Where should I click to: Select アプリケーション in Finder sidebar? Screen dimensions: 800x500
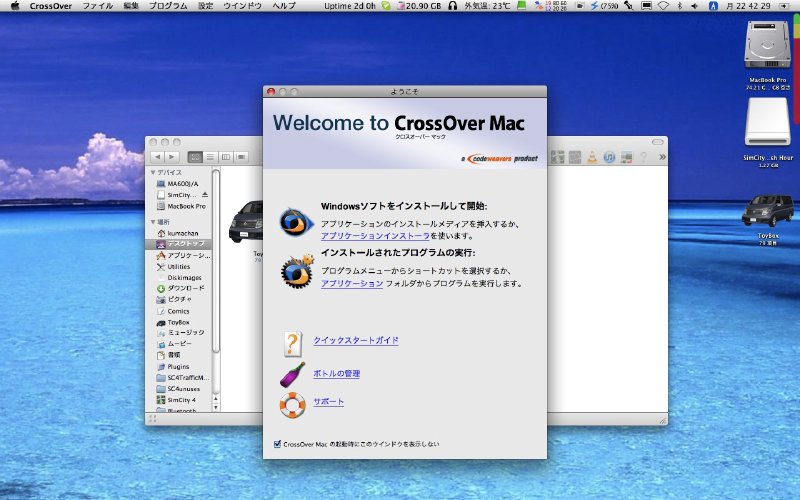[183, 255]
